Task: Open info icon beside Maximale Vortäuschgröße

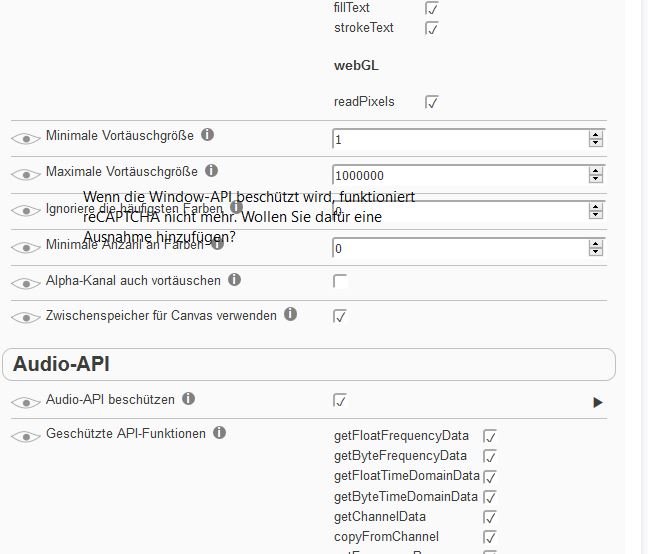Action: pos(212,171)
